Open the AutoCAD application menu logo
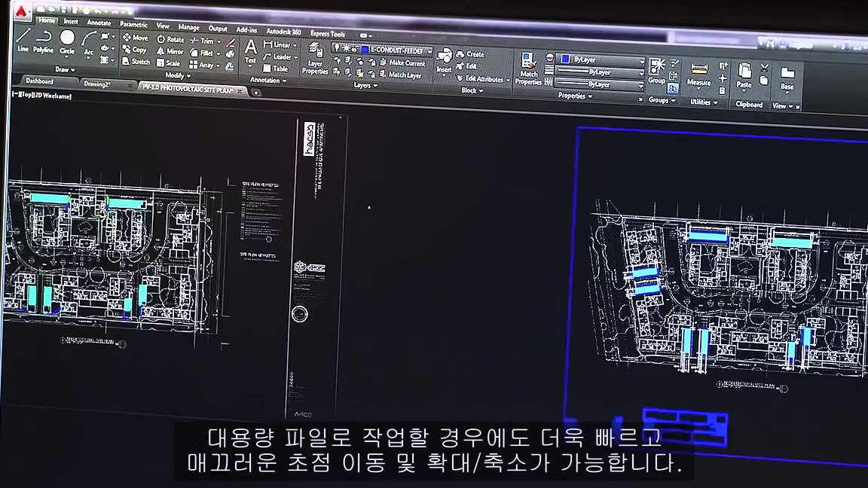Image resolution: width=868 pixels, height=488 pixels. 22,11
